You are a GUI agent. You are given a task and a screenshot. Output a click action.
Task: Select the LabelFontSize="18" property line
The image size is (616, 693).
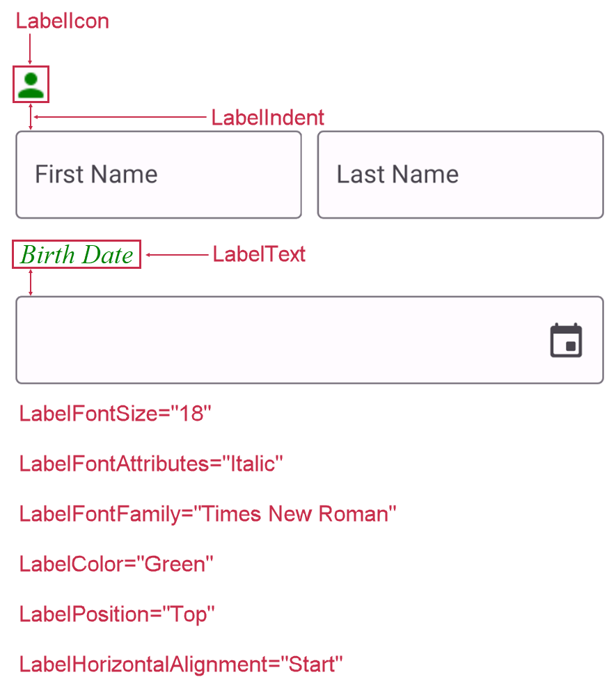[x=115, y=414]
